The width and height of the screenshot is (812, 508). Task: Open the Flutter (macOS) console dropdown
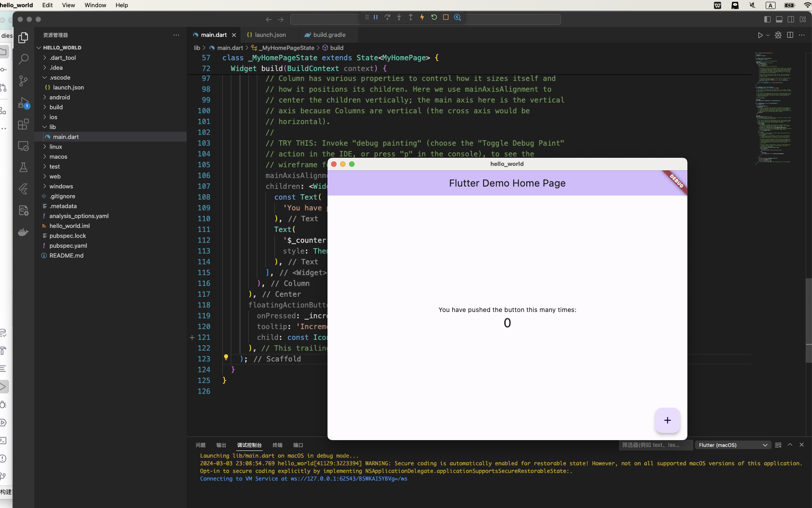(732, 445)
